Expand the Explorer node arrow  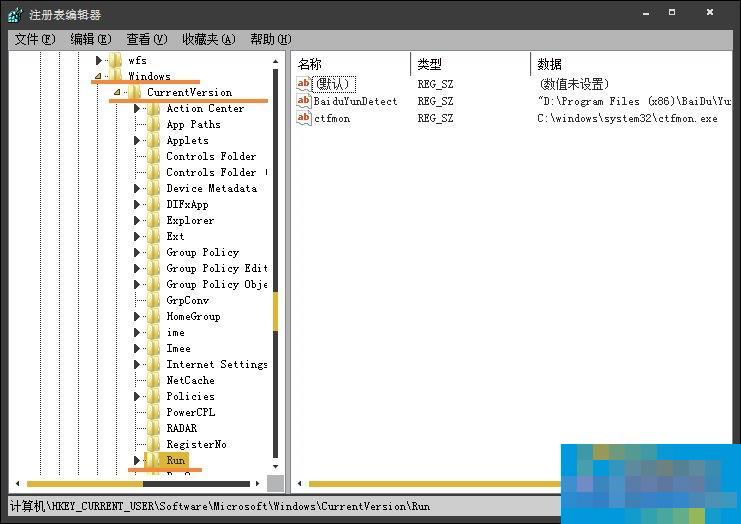[137, 221]
